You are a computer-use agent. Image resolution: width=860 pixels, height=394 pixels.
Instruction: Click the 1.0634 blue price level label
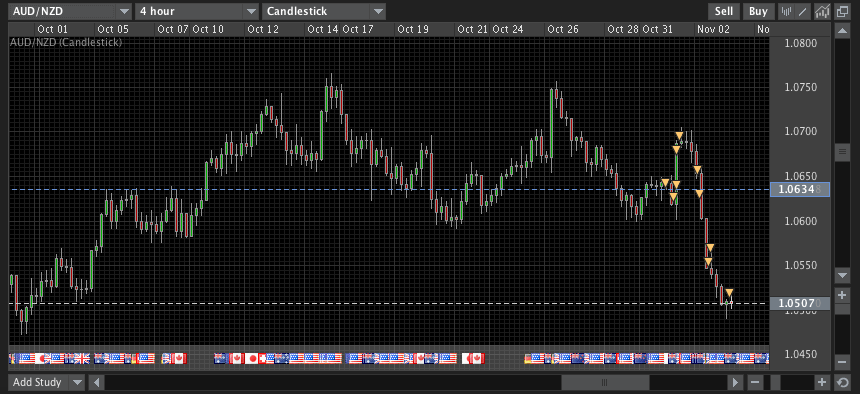pos(800,190)
